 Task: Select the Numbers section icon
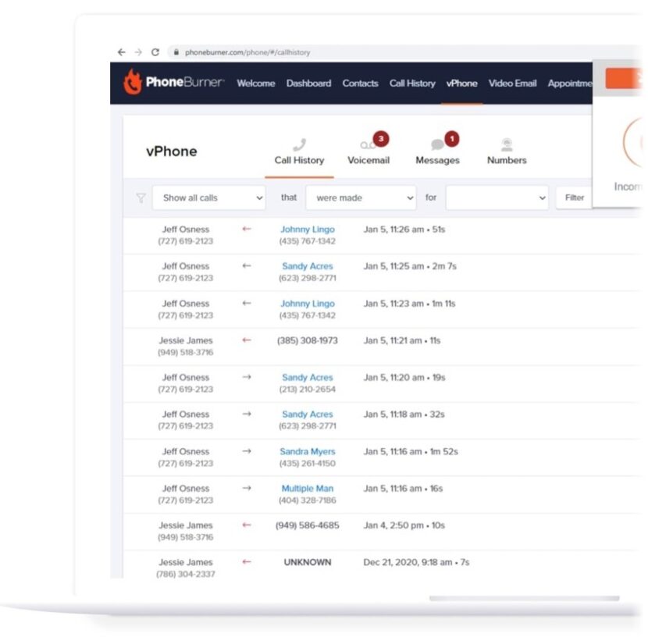(x=507, y=143)
